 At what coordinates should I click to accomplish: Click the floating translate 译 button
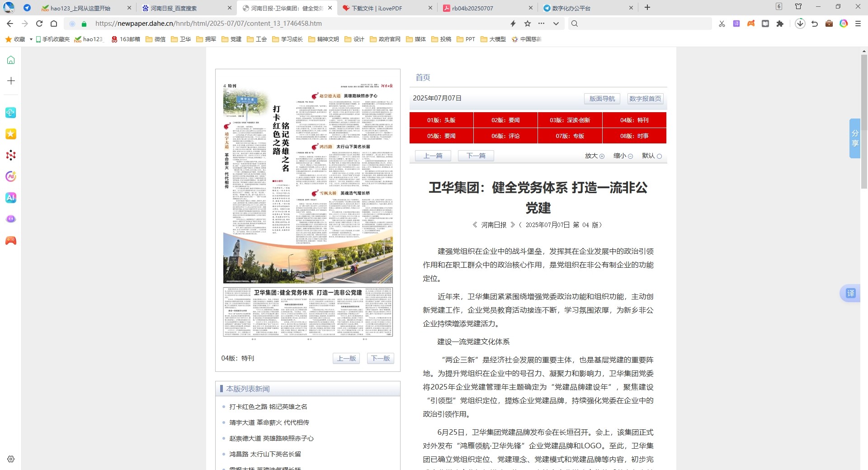(850, 293)
